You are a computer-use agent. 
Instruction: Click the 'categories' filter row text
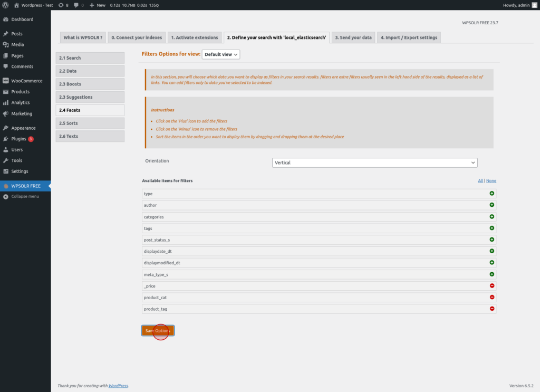point(153,217)
